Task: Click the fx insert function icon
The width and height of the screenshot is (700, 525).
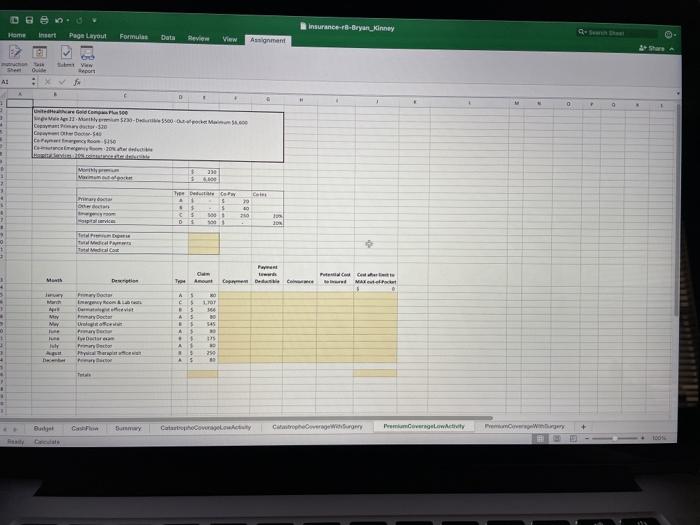Action: 77,82
